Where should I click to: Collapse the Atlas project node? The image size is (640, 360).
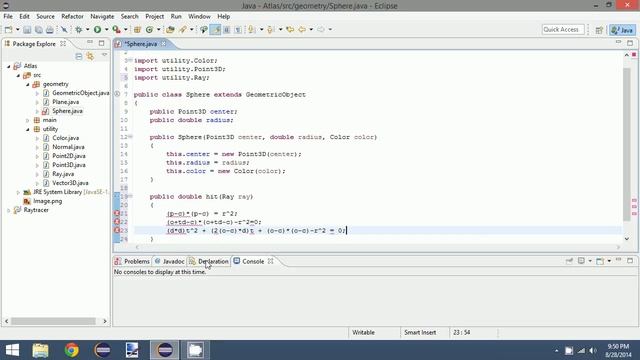(9, 66)
